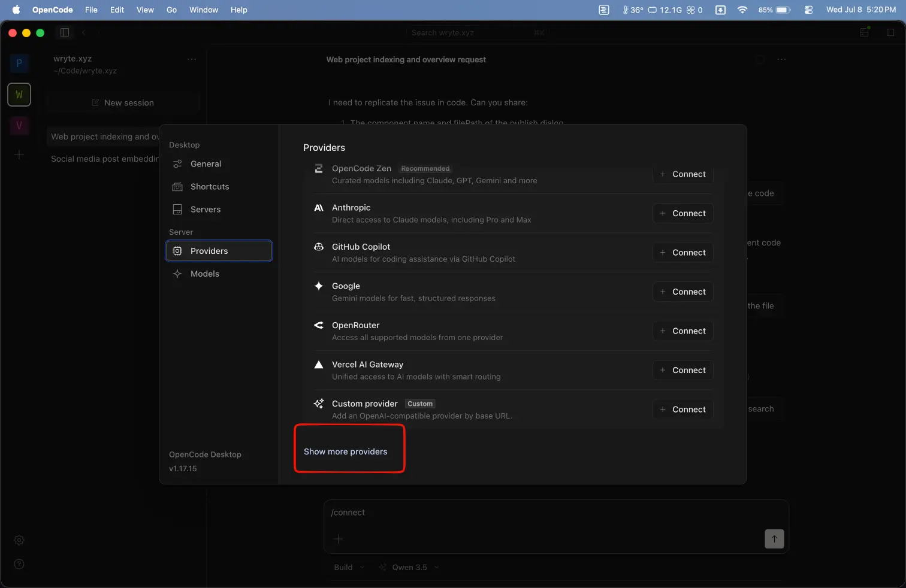Connect a Custom provider

coord(683,410)
